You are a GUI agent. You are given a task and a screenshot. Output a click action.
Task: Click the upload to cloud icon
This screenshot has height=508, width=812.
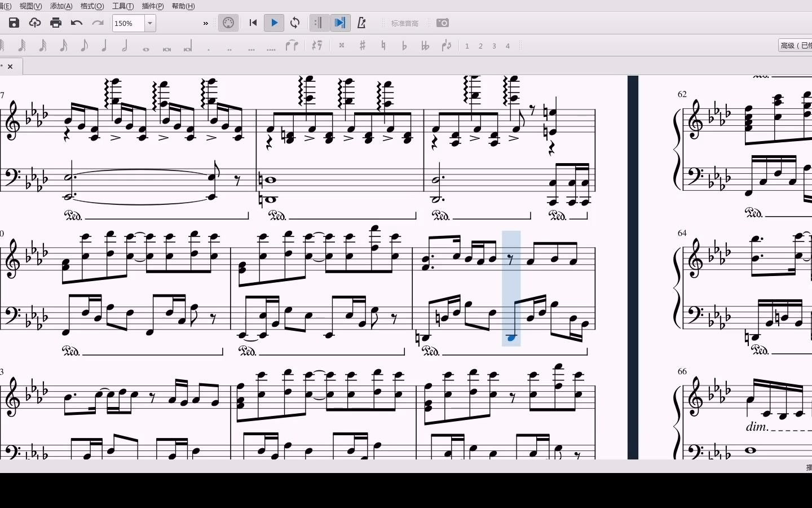[35, 23]
